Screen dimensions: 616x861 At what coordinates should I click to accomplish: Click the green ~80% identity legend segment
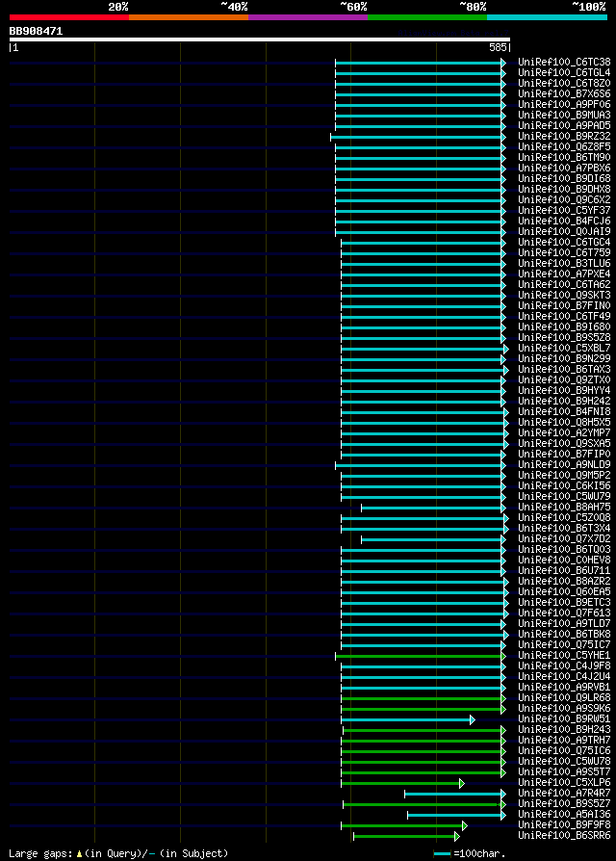point(427,17)
